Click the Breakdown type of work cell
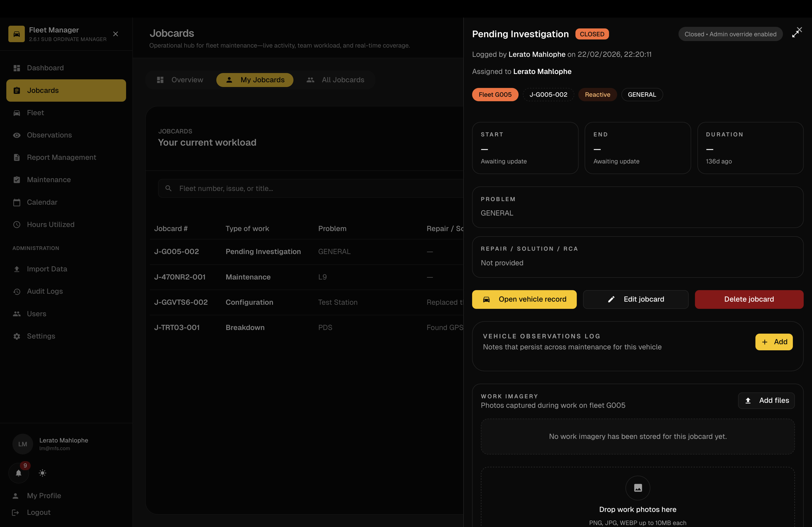Viewport: 812px width, 527px height. point(245,328)
